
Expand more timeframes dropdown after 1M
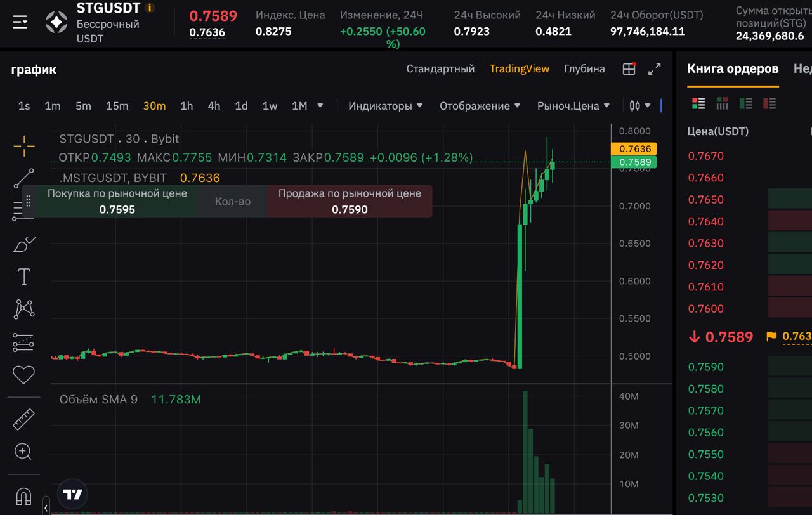tap(320, 105)
